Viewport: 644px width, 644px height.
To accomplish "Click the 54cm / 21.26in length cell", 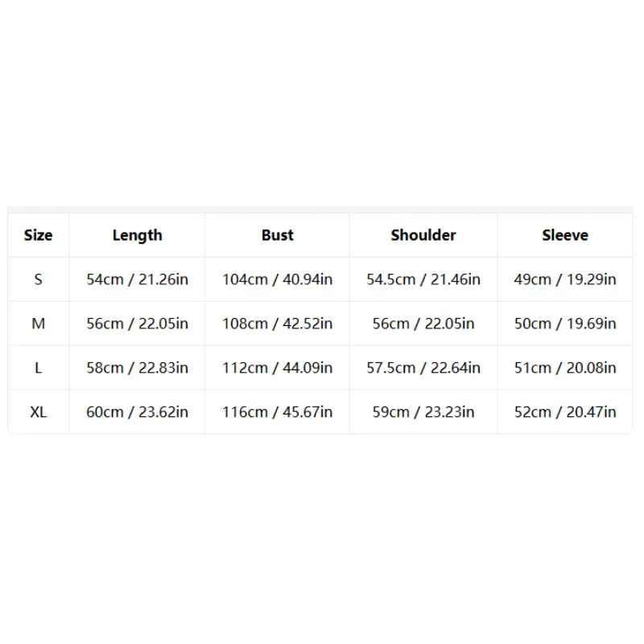I will pyautogui.click(x=138, y=279).
